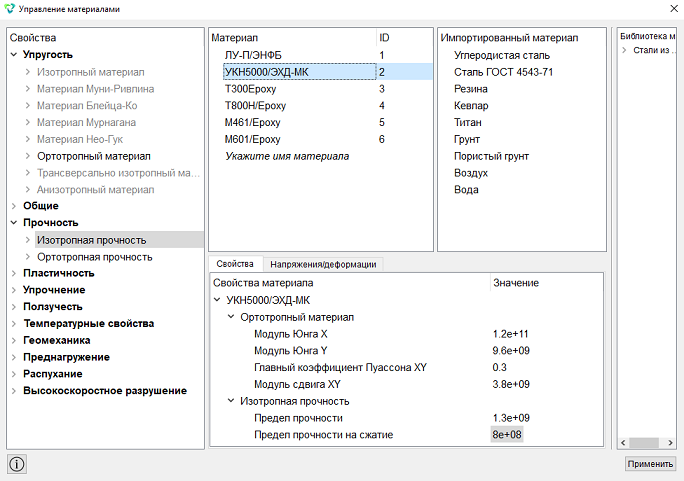684x481 pixels.
Task: Click the app logo icon in title bar
Action: (x=9, y=9)
